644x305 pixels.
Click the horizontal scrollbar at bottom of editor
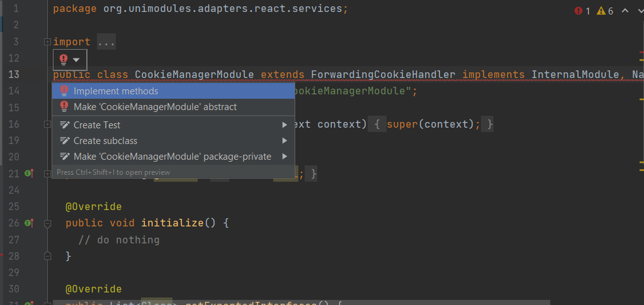pos(302,302)
